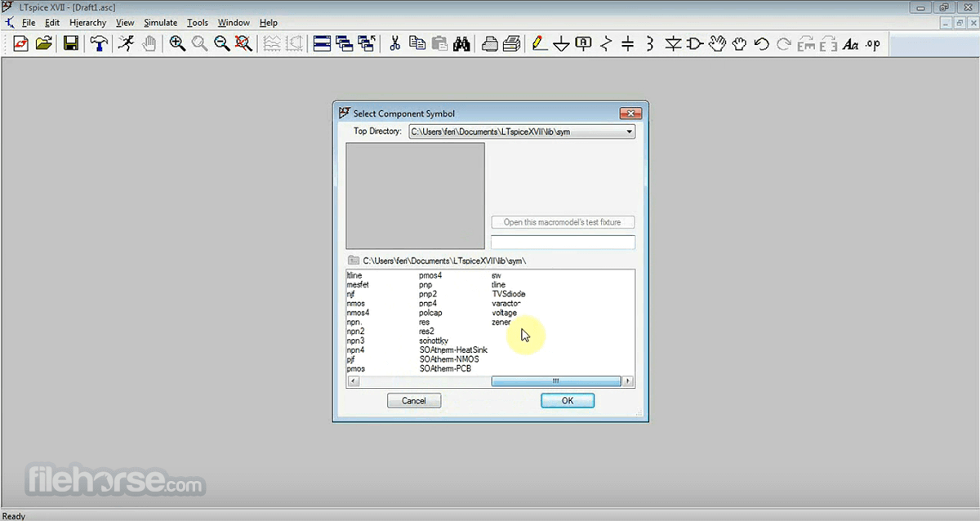The width and height of the screenshot is (980, 521).
Task: Select the Draw Wire pencil tool
Action: coord(539,44)
